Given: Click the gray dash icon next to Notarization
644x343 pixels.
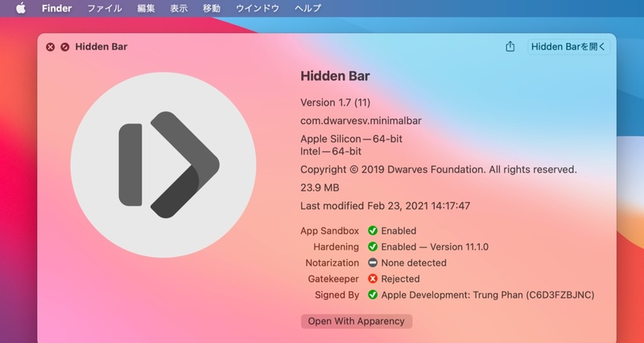Looking at the screenshot, I should [373, 263].
